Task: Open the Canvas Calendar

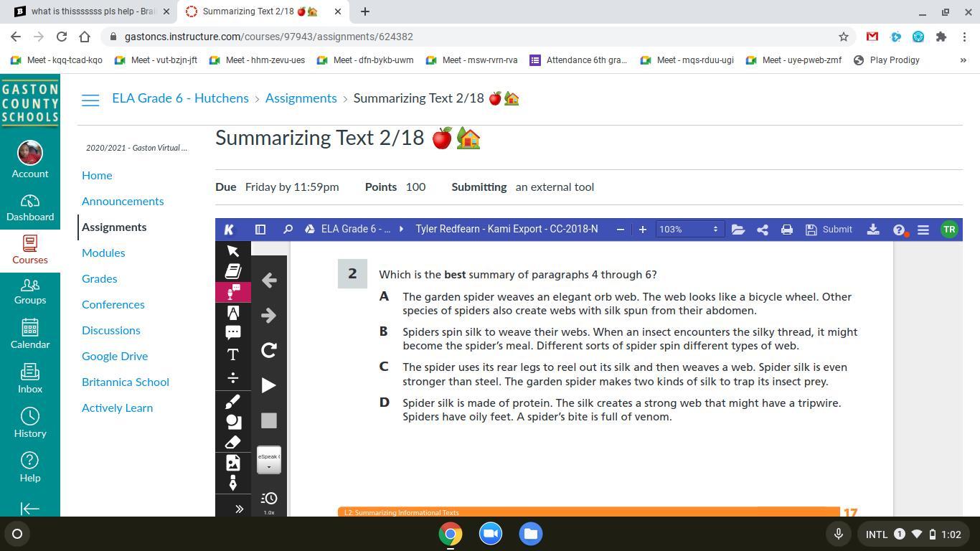Action: [x=30, y=334]
